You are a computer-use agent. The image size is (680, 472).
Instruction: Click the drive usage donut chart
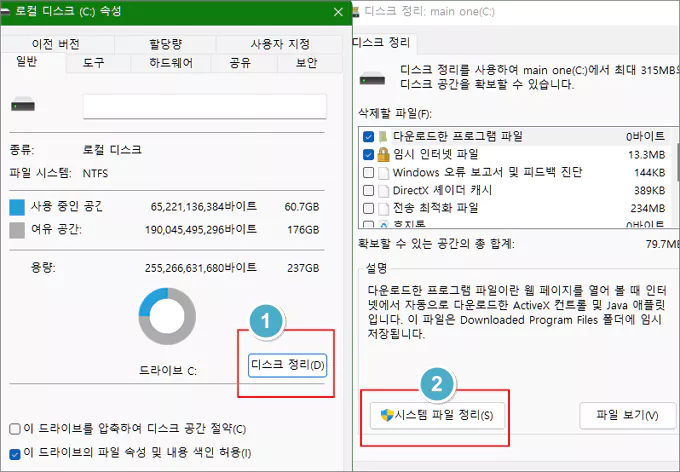[x=167, y=316]
